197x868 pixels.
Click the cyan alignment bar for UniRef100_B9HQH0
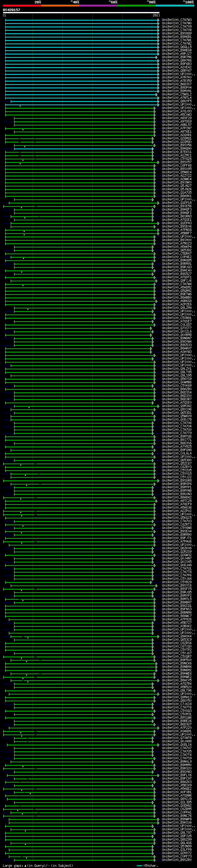point(84,149)
